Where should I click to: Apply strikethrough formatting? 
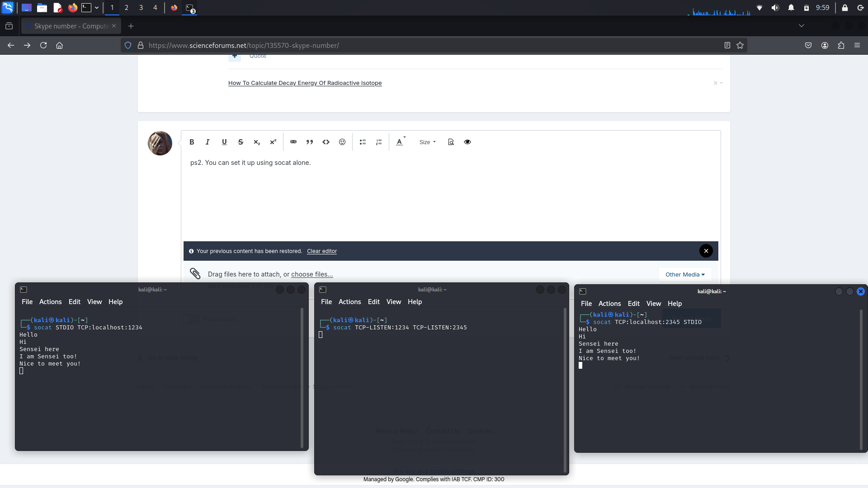click(241, 142)
